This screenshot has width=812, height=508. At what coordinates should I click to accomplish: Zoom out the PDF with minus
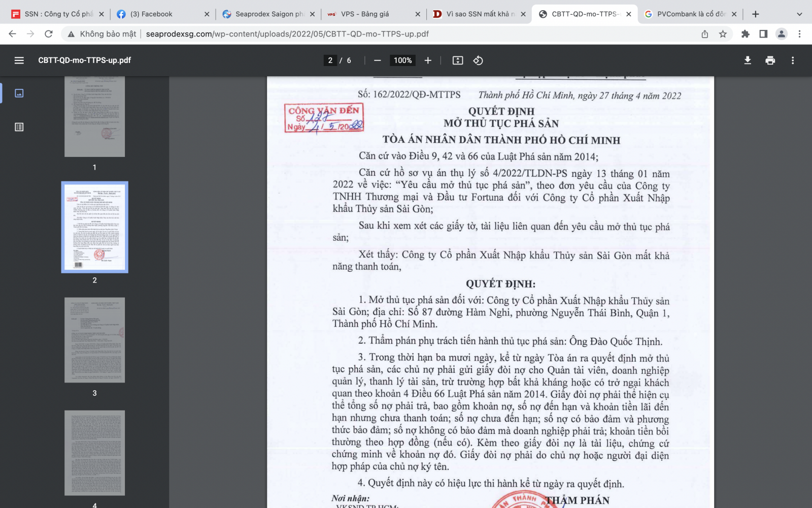pyautogui.click(x=377, y=60)
